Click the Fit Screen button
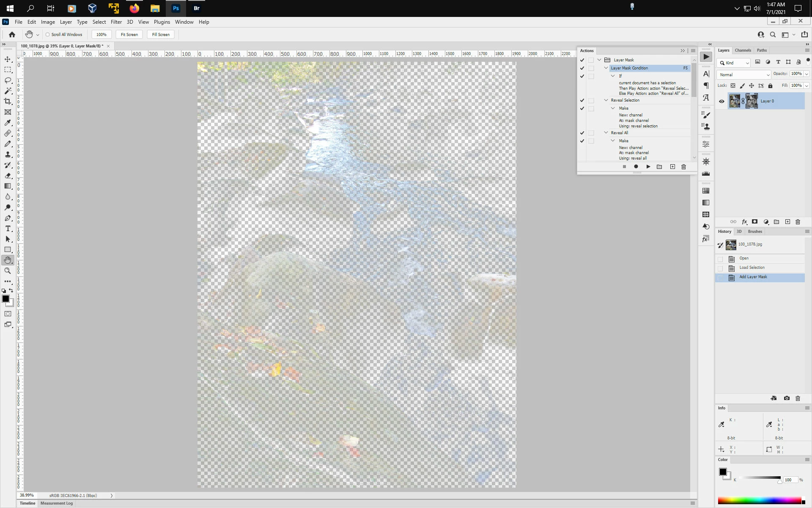The image size is (812, 508). (x=129, y=35)
